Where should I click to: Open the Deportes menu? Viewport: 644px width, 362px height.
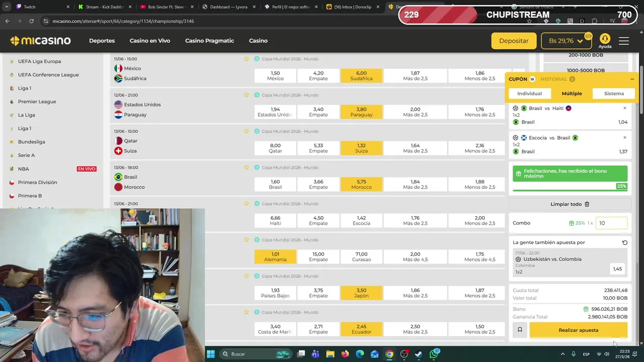click(102, 41)
